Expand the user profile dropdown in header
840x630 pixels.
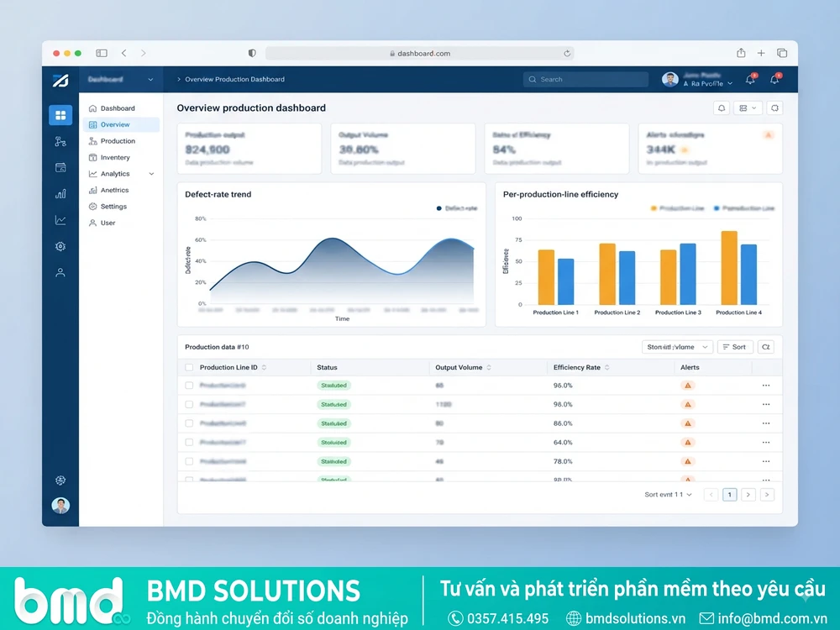pos(730,83)
